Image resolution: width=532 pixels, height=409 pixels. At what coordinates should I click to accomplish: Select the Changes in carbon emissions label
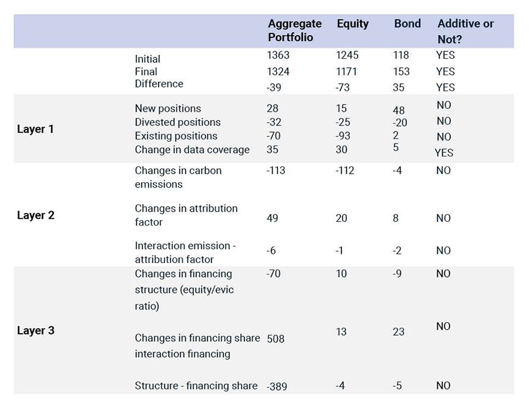[178, 177]
